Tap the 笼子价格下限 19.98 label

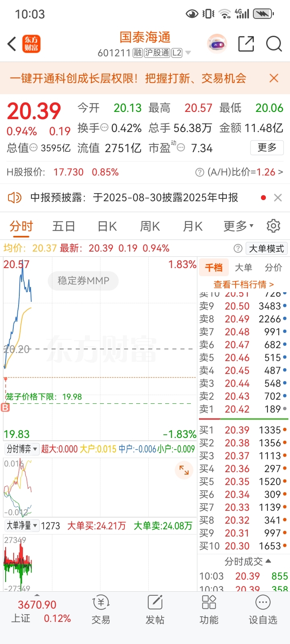pyautogui.click(x=43, y=397)
